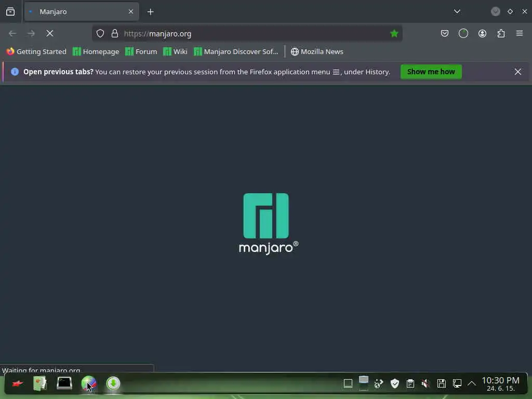Open the Firefox account menu
Screen dimensions: 532x399
pyautogui.click(x=482, y=33)
